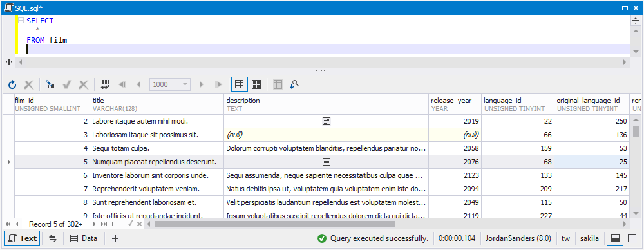Image resolution: width=644 pixels, height=250 pixels.
Task: Click split-view layout button in status bar
Action: [615, 238]
